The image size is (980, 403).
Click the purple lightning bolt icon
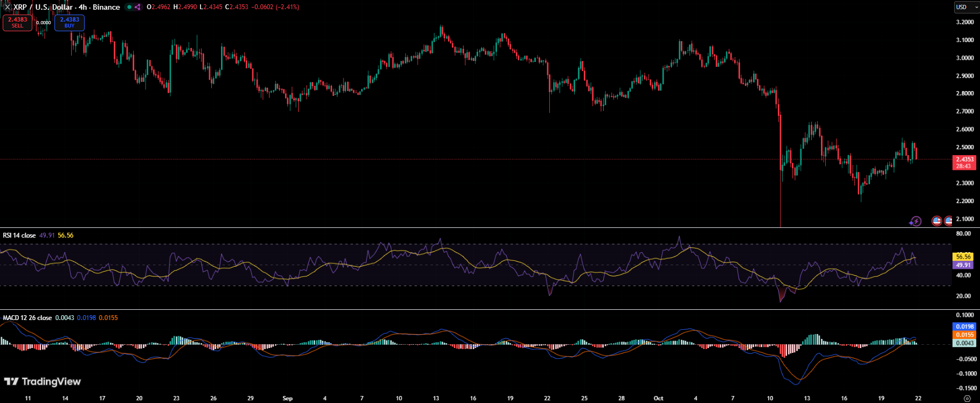(x=915, y=221)
